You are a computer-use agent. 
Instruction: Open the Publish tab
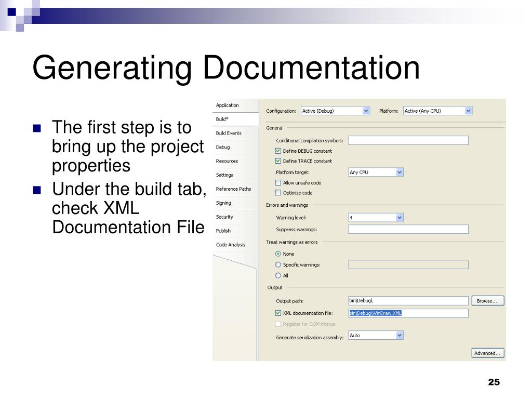coord(235,231)
